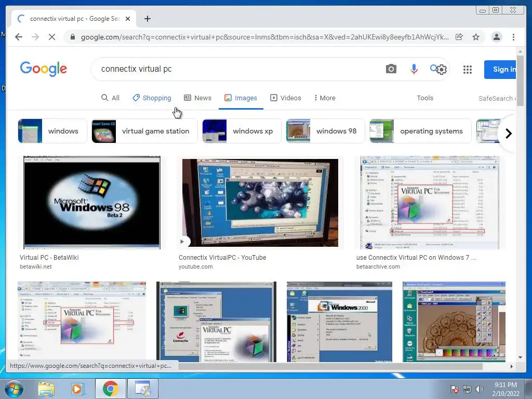Open the Chrome three-dot menu
The height and width of the screenshot is (399, 532).
click(513, 37)
